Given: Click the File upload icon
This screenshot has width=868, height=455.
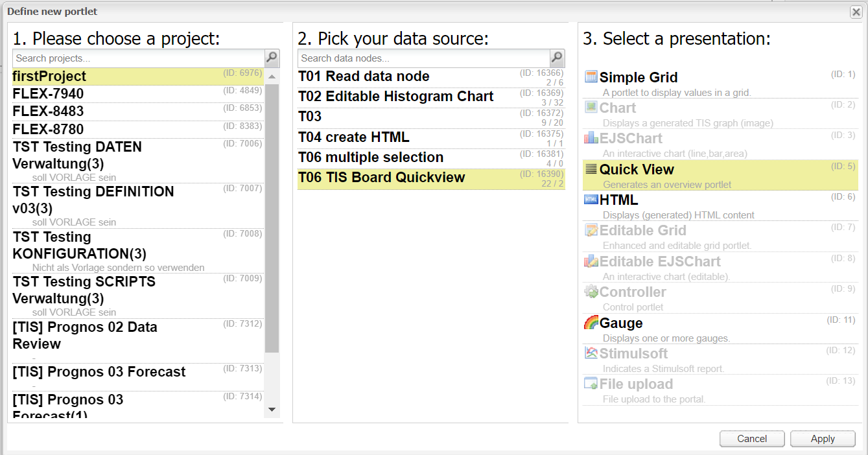Looking at the screenshot, I should tap(591, 383).
